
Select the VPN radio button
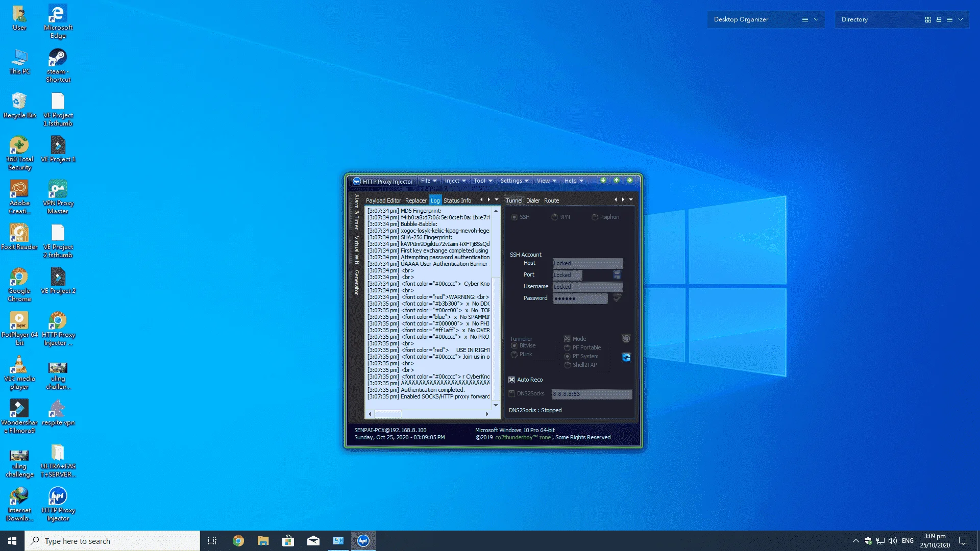click(554, 217)
